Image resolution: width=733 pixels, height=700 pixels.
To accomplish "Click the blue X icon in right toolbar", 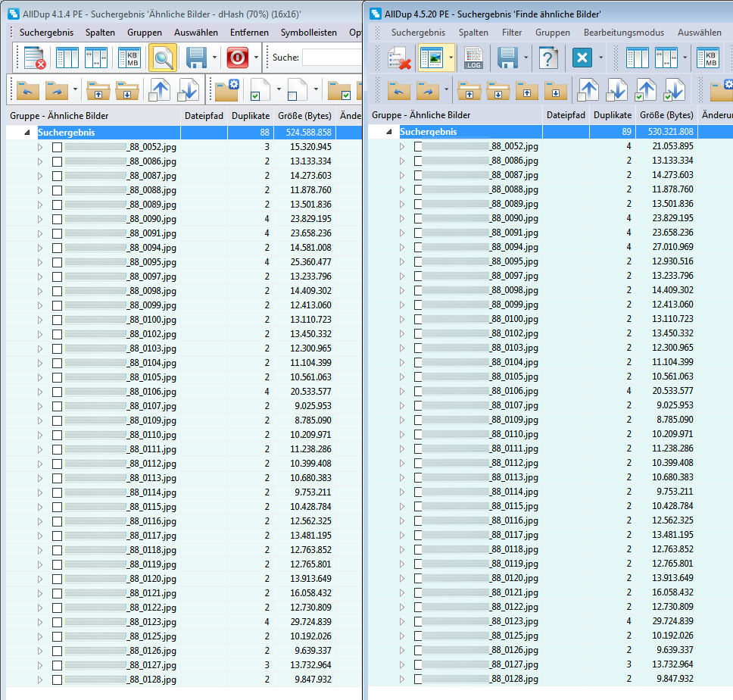I will pyautogui.click(x=582, y=58).
